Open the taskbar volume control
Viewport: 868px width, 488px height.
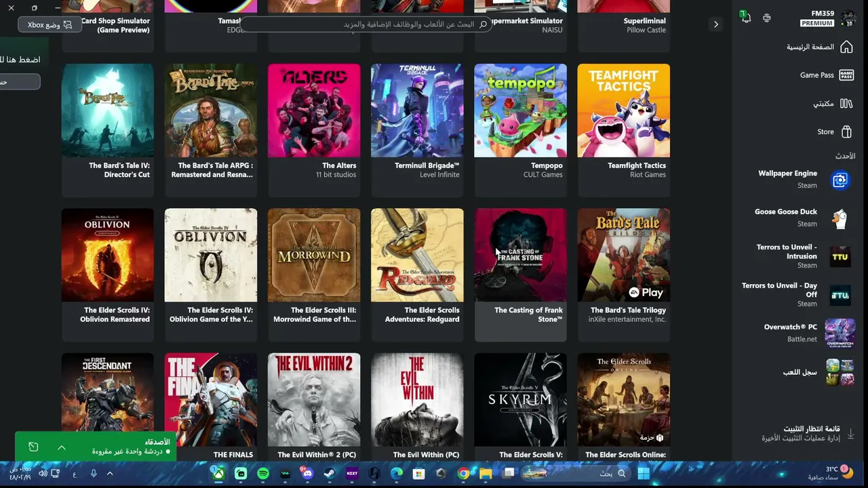tap(43, 474)
